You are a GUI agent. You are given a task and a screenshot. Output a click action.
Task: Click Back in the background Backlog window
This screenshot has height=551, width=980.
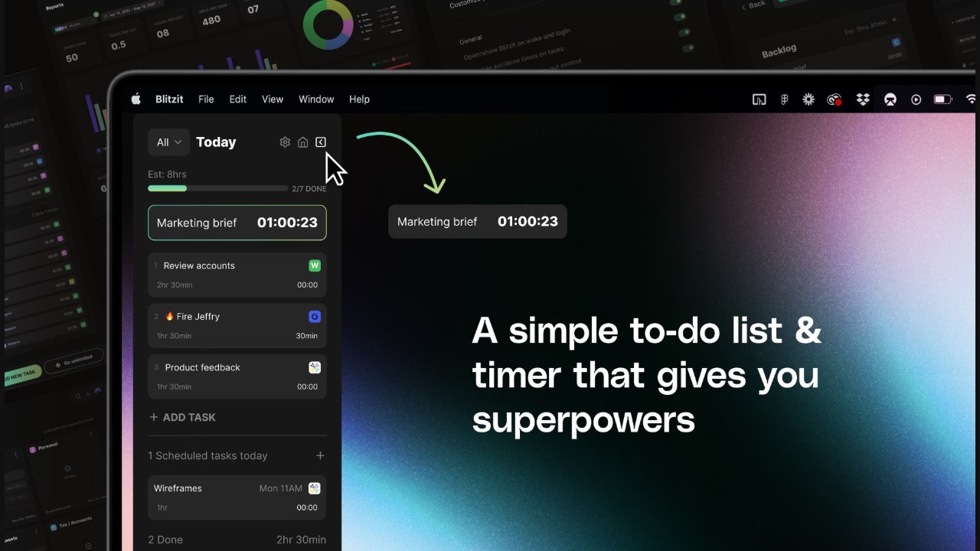pyautogui.click(x=753, y=5)
